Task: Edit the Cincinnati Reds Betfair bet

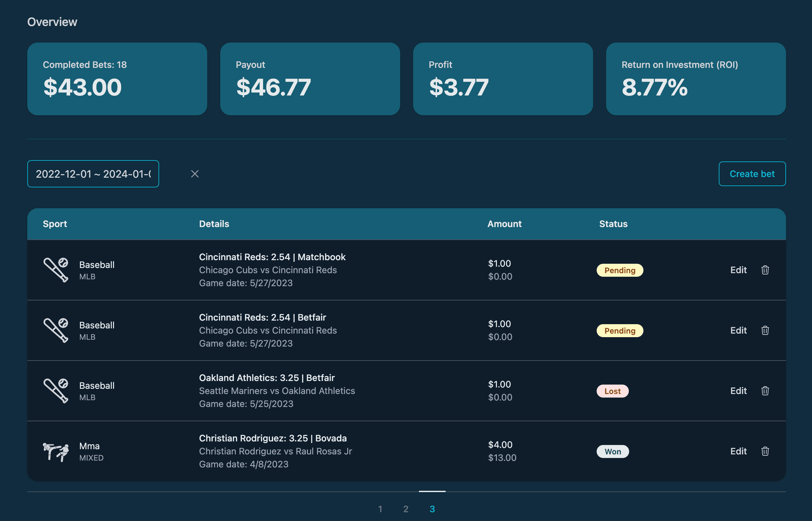Action: click(x=738, y=330)
